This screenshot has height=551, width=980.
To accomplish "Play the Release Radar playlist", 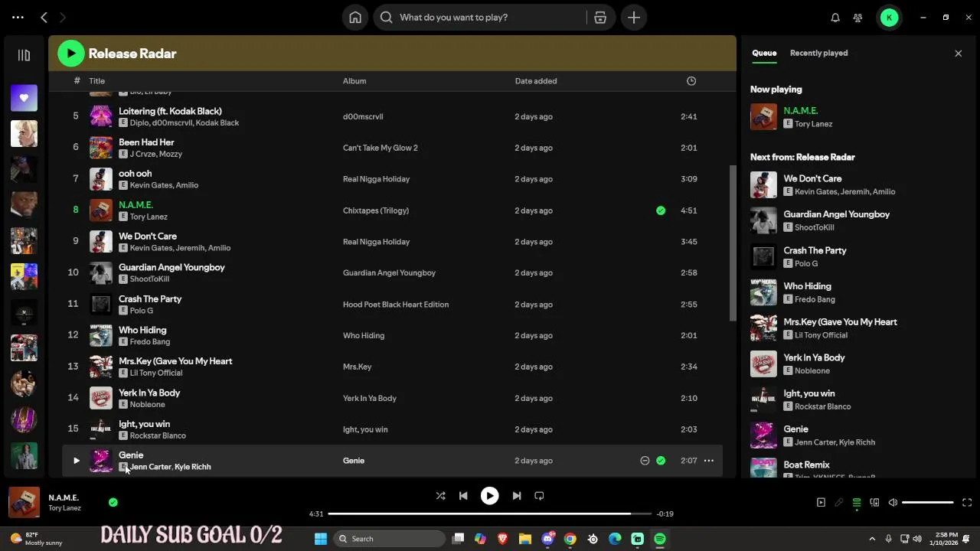I will coord(71,54).
